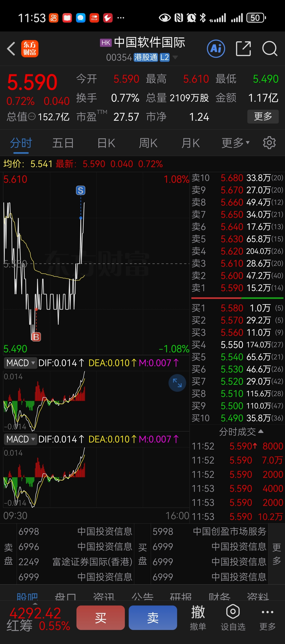Tap the battery indicator in status bar
The height and width of the screenshot is (644, 285).
click(x=256, y=18)
